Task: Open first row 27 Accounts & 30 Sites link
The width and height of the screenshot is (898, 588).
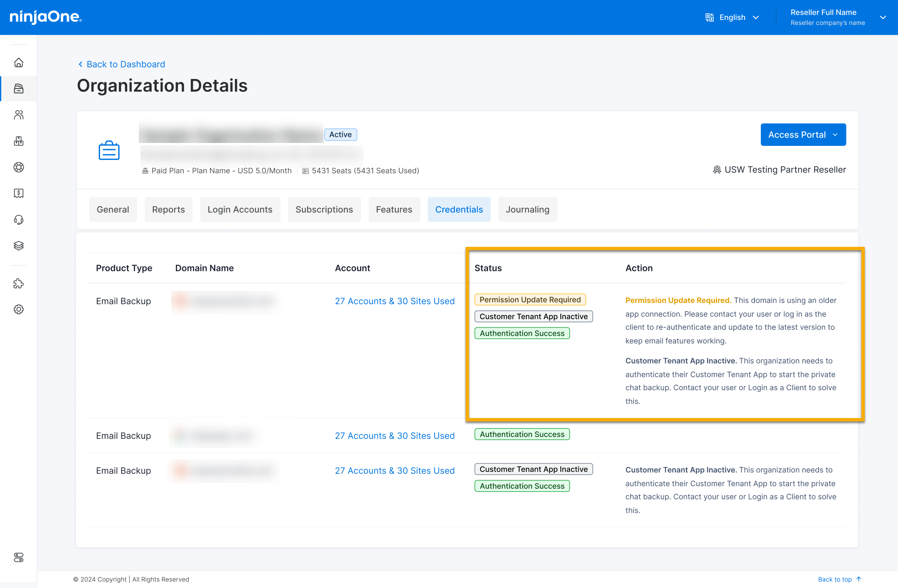Action: click(395, 301)
